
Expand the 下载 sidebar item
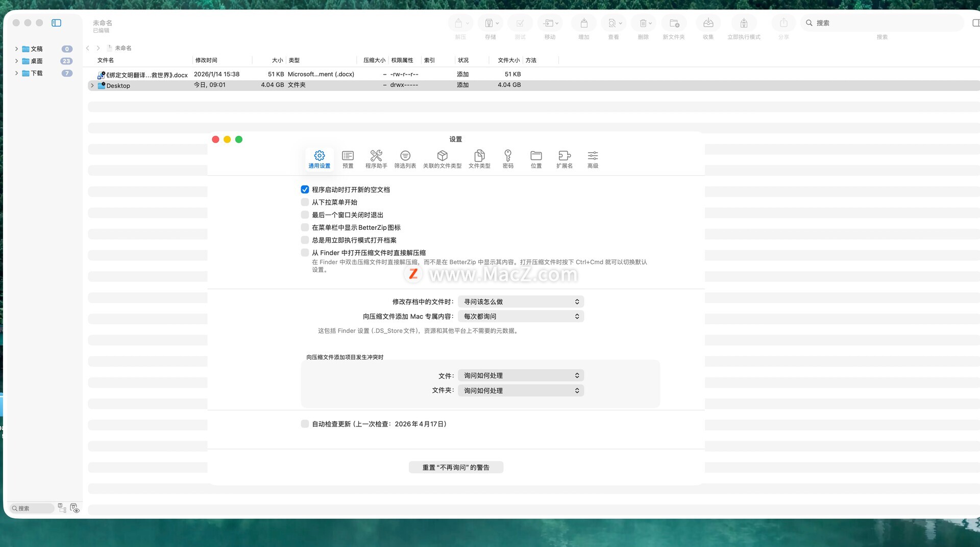point(16,74)
